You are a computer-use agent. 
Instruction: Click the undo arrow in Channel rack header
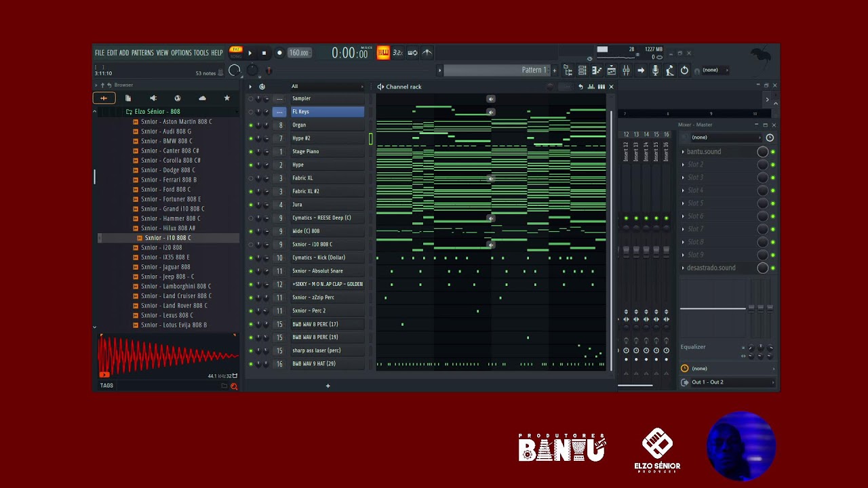click(580, 87)
